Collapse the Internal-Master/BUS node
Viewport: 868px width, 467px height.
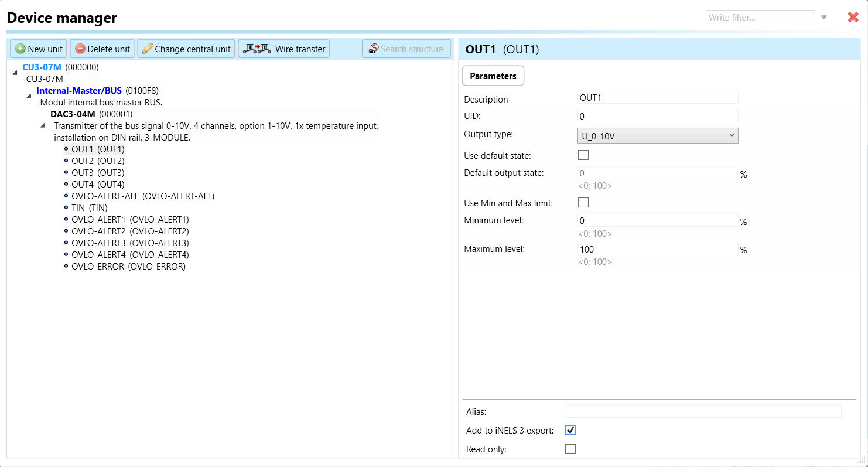[29, 96]
